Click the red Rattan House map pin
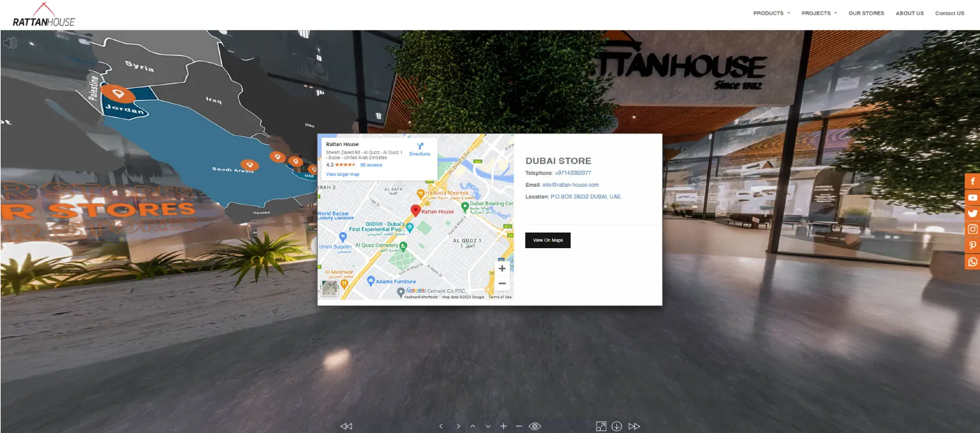This screenshot has width=980, height=433. pyautogui.click(x=415, y=210)
